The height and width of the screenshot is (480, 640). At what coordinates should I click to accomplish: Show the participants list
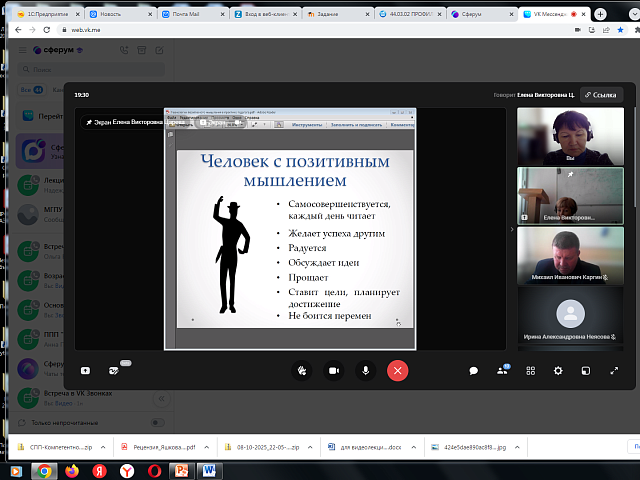pyautogui.click(x=503, y=370)
